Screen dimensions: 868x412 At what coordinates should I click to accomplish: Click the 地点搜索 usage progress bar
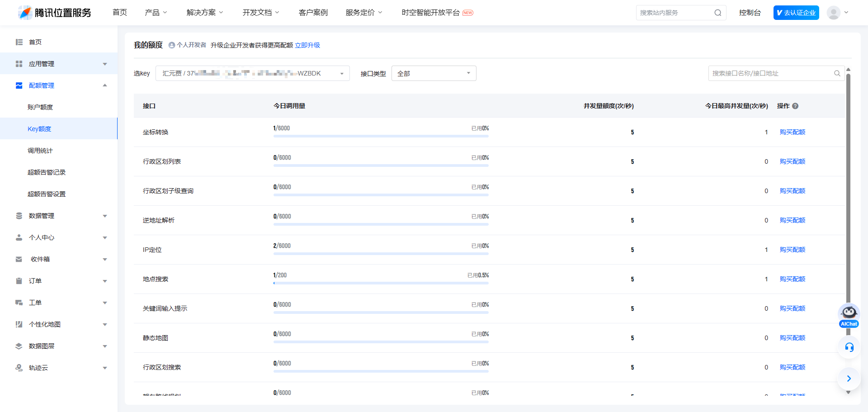click(x=381, y=283)
